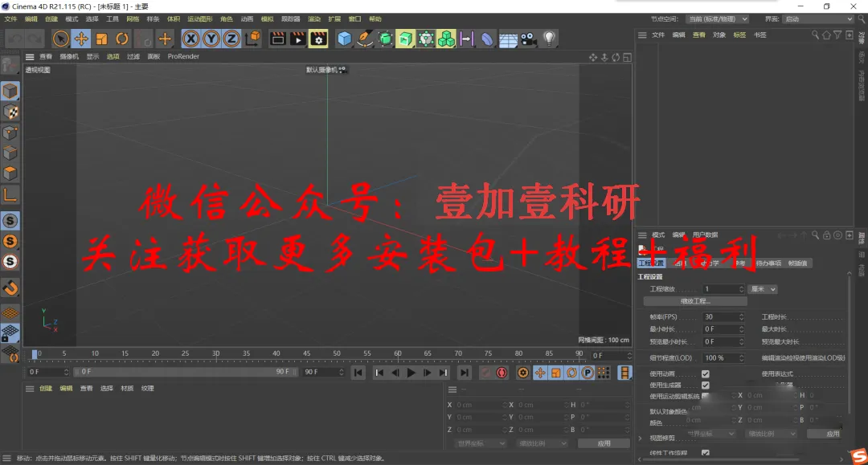Toggle Z axis lock

[x=231, y=39]
